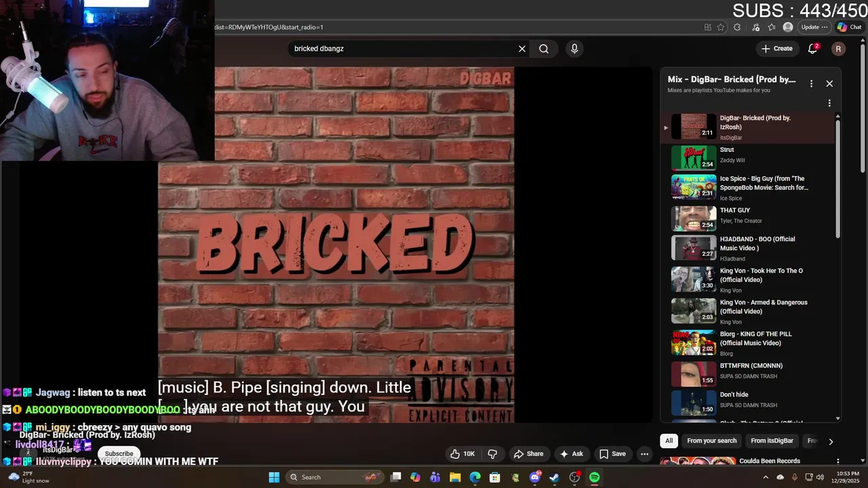Open File Explorer on taskbar
Image resolution: width=868 pixels, height=488 pixels.
click(x=455, y=477)
